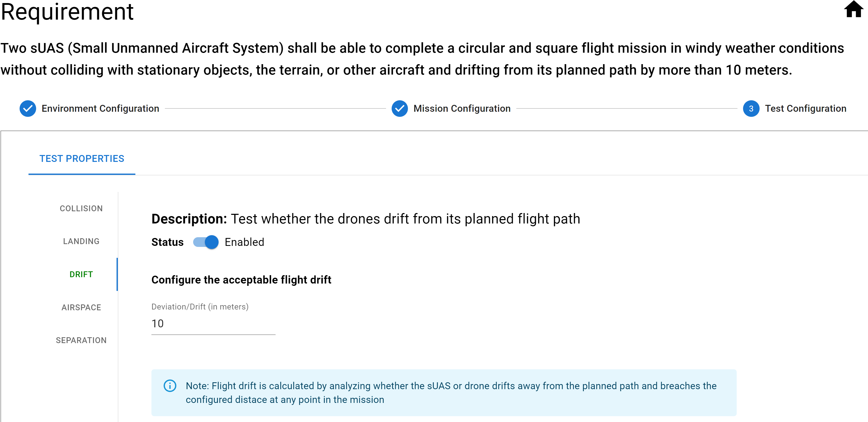Click the Mission Configuration checkmark icon
This screenshot has width=868, height=422.
400,108
